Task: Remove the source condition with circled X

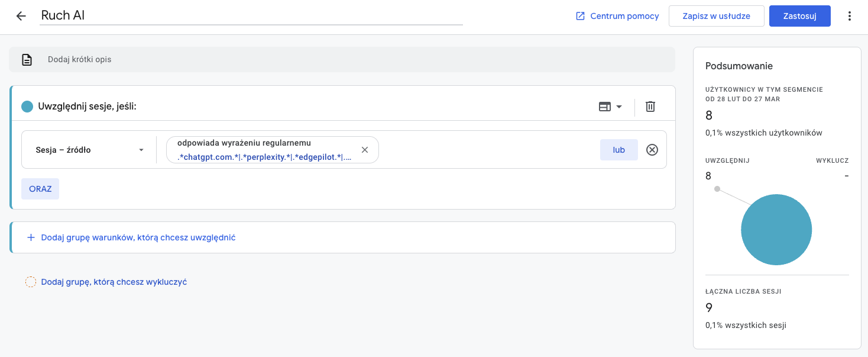Action: [x=652, y=150]
